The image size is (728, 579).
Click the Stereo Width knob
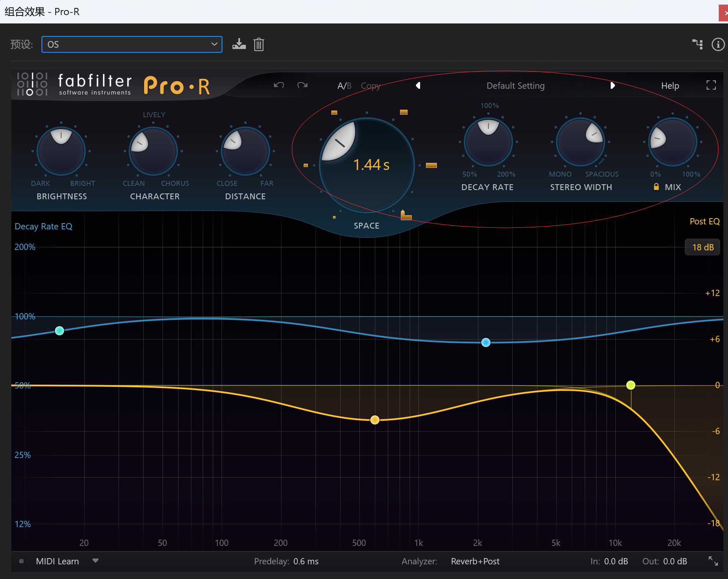581,142
